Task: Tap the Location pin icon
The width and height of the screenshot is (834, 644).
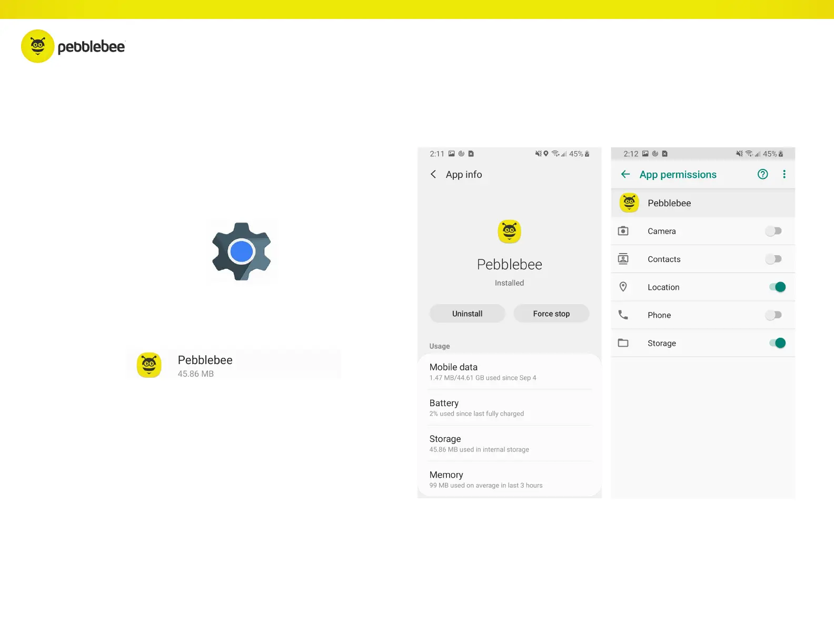Action: click(x=623, y=287)
